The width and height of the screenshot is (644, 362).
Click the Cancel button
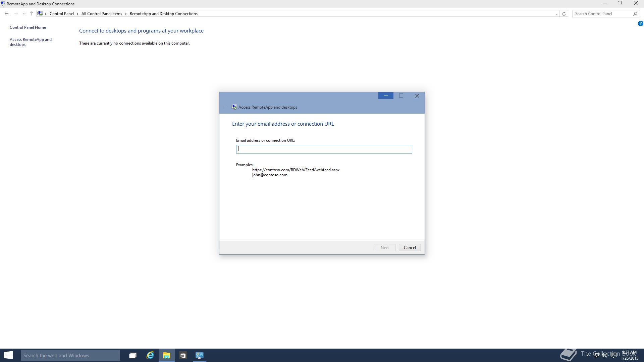(x=410, y=248)
